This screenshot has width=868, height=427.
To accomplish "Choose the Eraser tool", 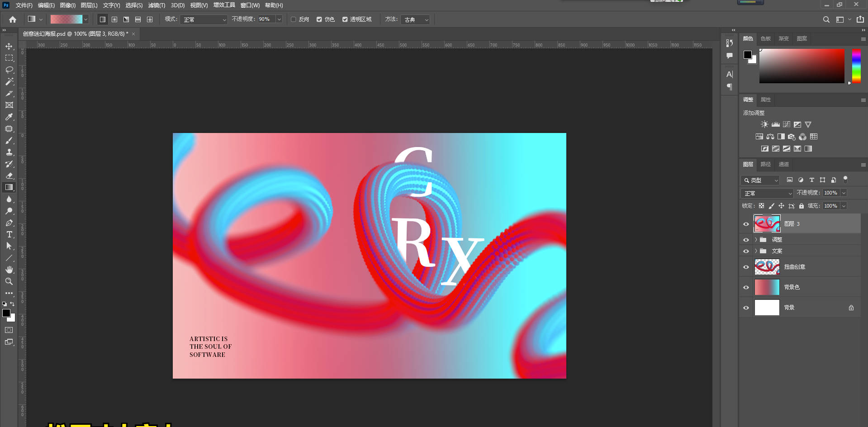I will pos(9,176).
